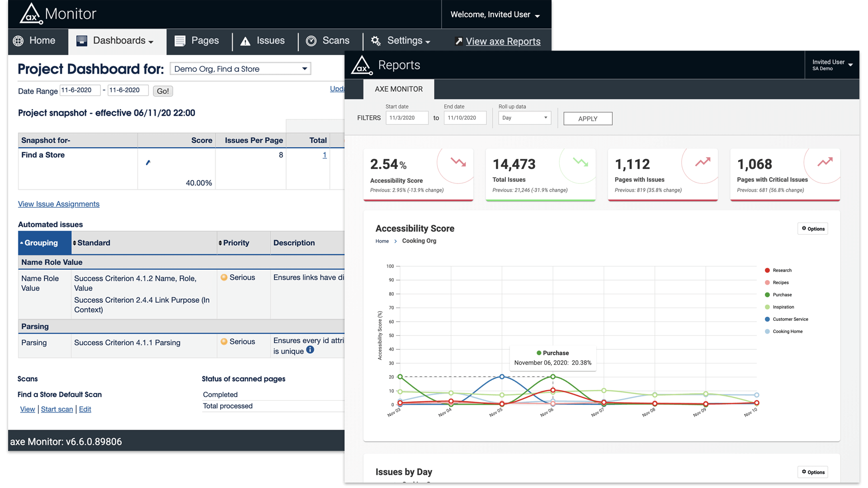This screenshot has height=488, width=868.
Task: Click the Home globe icon
Action: [x=18, y=41]
